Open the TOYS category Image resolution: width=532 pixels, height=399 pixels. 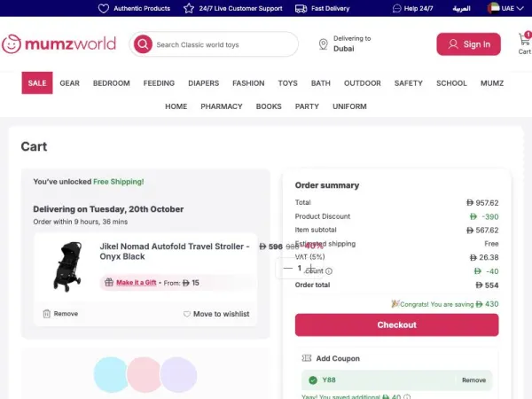[x=287, y=83]
